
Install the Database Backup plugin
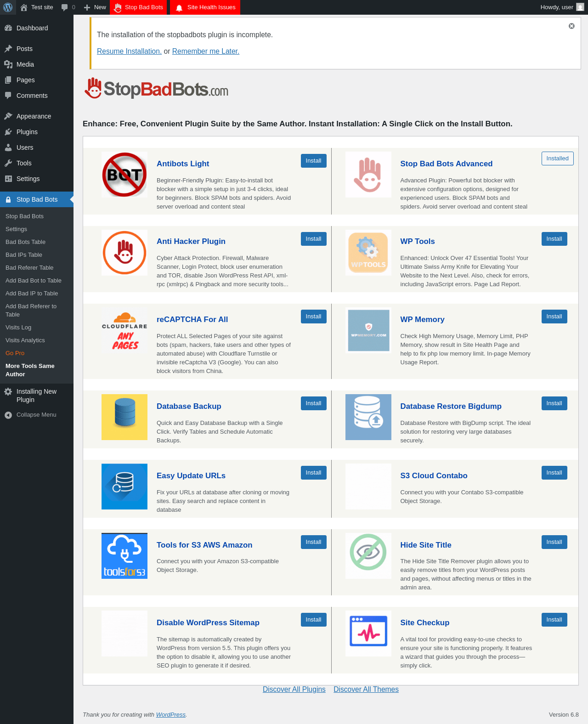tap(314, 403)
